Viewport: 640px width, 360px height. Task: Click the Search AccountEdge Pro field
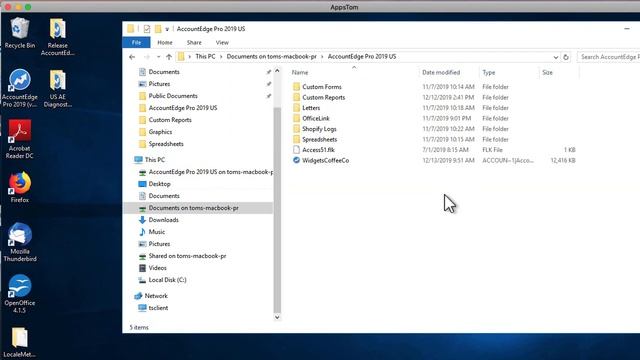pyautogui.click(x=608, y=57)
